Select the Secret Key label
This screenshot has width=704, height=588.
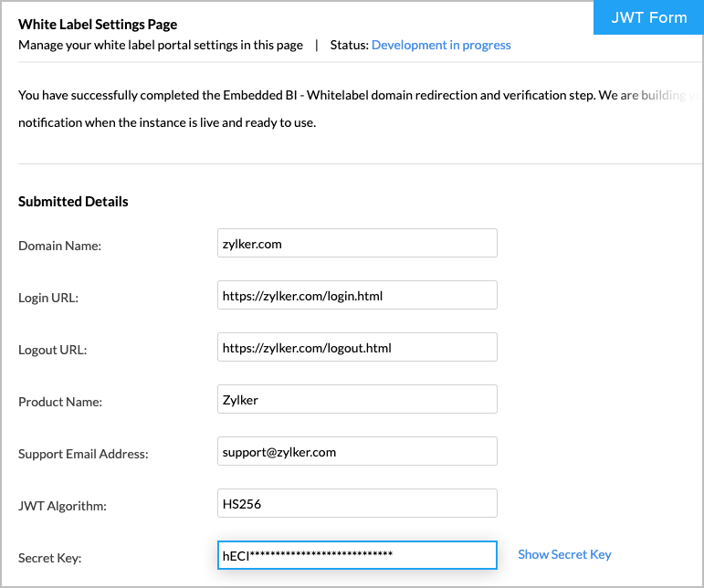click(50, 558)
